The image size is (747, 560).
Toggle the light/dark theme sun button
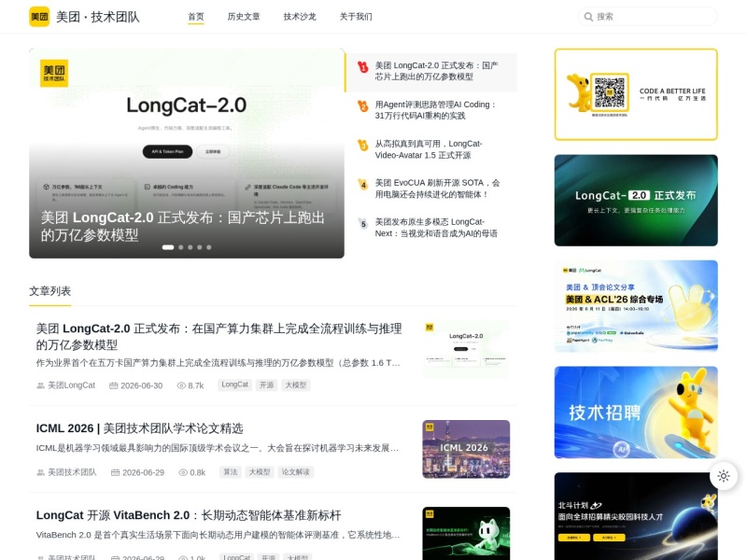[723, 476]
